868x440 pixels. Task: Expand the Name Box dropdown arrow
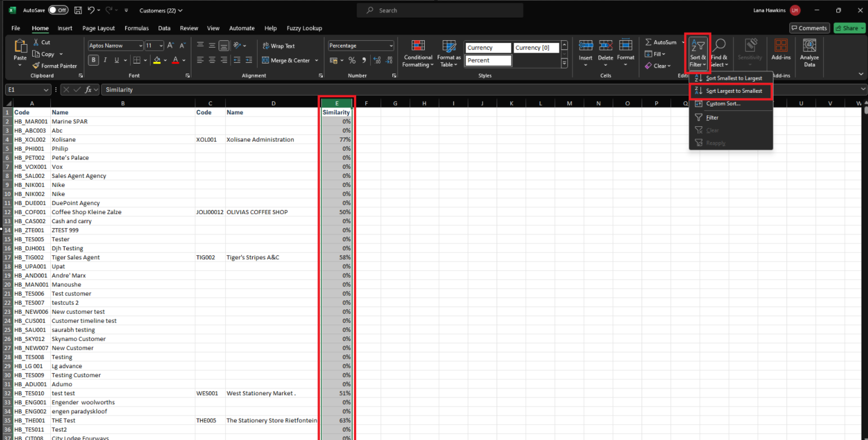[46, 90]
